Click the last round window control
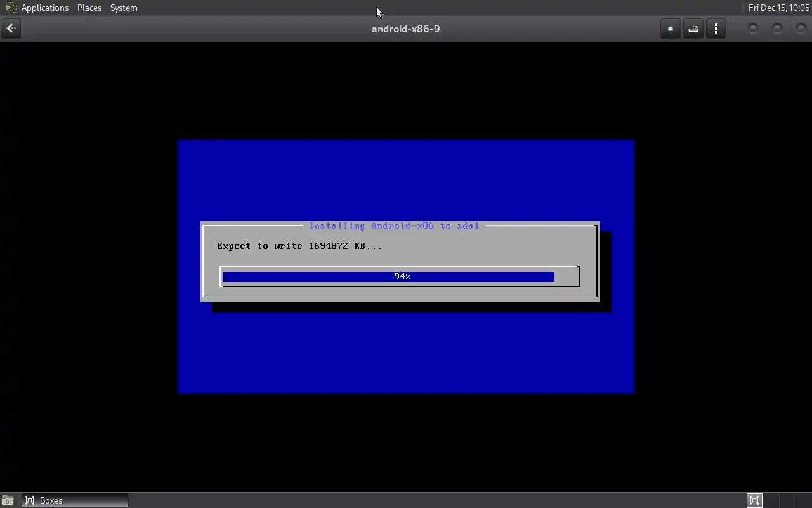Viewport: 812px width, 508px height. 801,29
